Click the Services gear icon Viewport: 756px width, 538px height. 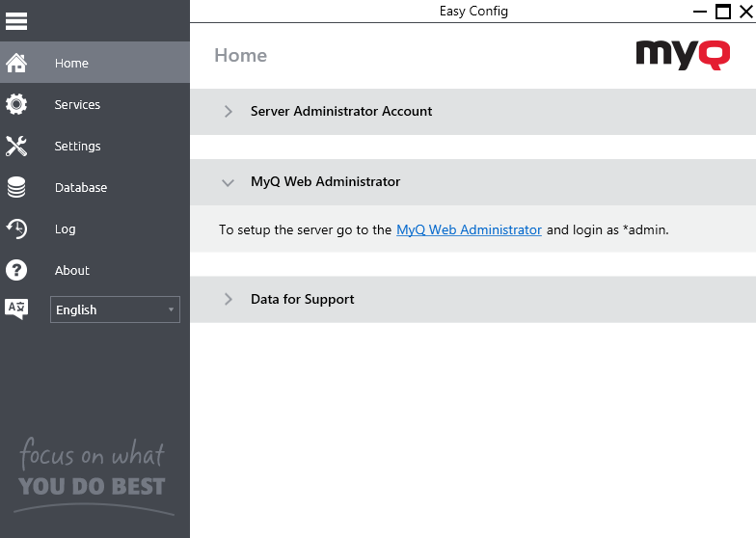(16, 104)
